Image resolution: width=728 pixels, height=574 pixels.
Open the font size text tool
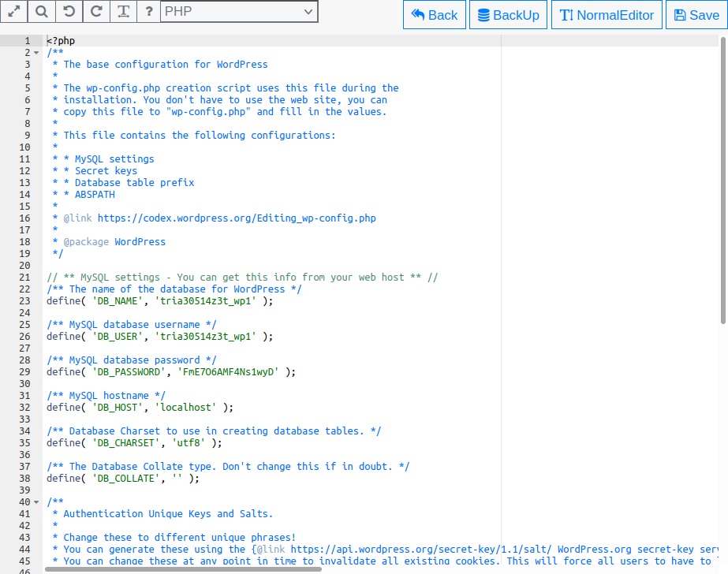tap(123, 12)
